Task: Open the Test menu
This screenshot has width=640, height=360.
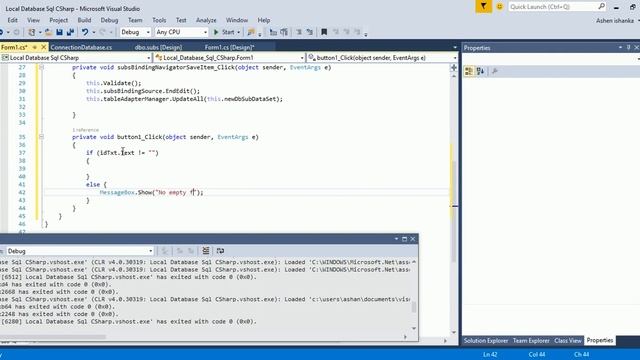Action: click(181, 20)
